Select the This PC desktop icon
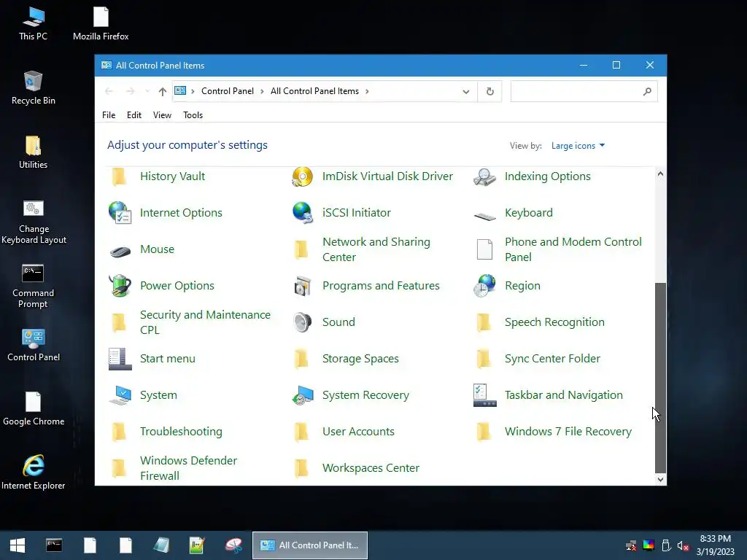Image resolution: width=747 pixels, height=560 pixels. [34, 24]
